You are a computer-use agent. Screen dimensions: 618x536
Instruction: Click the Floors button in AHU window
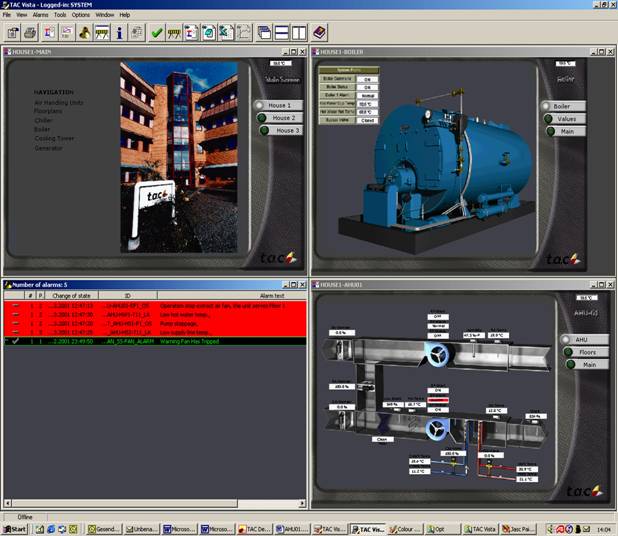click(x=586, y=352)
